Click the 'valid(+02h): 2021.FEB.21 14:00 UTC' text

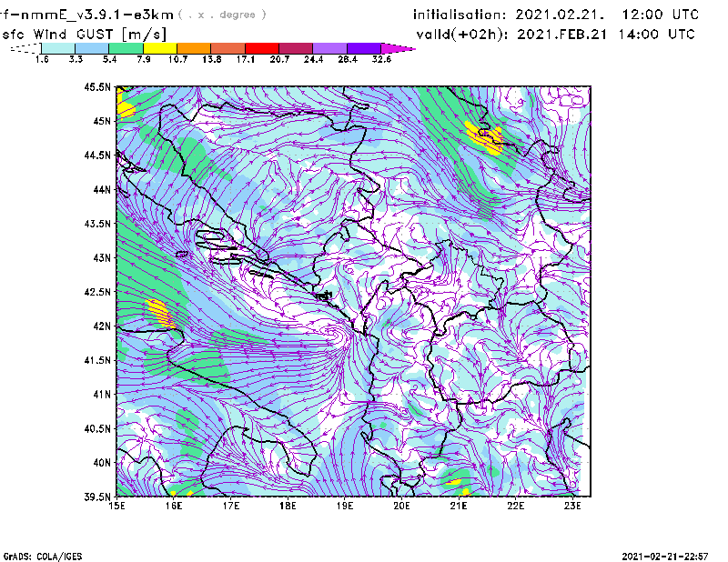pyautogui.click(x=555, y=35)
